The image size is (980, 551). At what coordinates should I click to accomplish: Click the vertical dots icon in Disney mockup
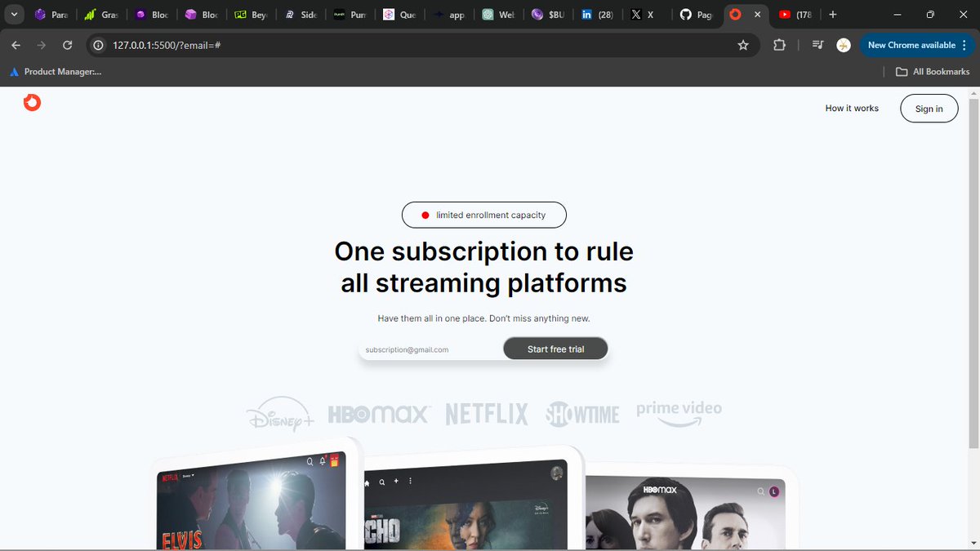(x=410, y=482)
